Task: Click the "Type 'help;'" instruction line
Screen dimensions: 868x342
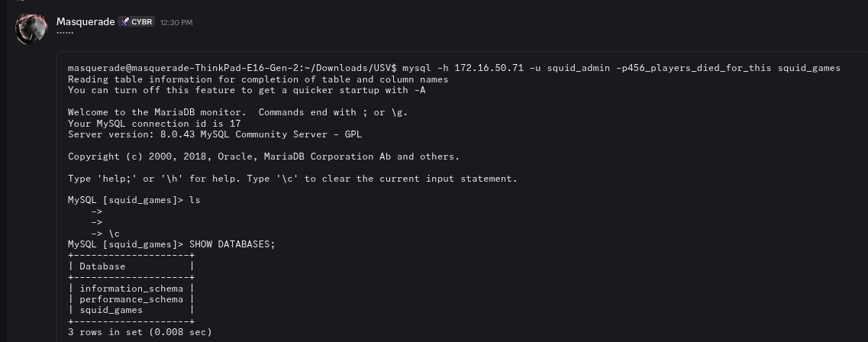Action: (292, 179)
